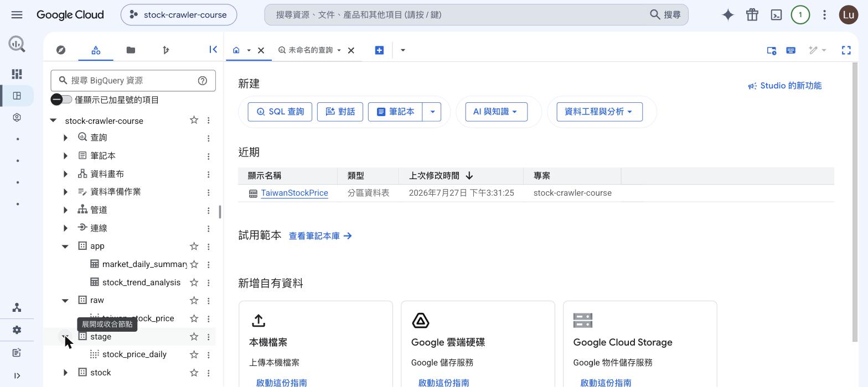Star the stage dataset

point(194,337)
